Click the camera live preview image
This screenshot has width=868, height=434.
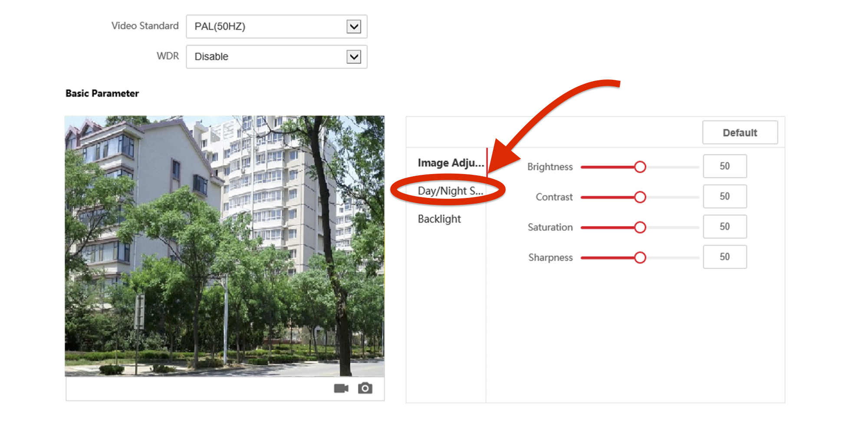point(224,246)
